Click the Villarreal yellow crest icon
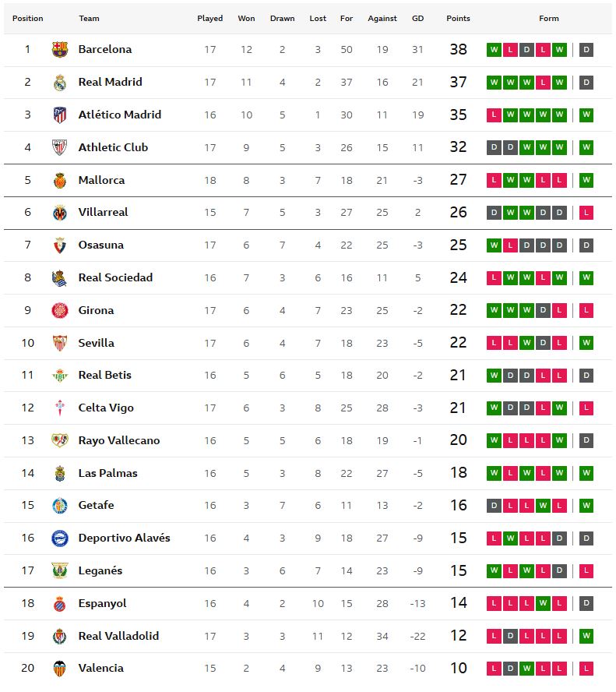This screenshot has width=616, height=692. point(60,213)
